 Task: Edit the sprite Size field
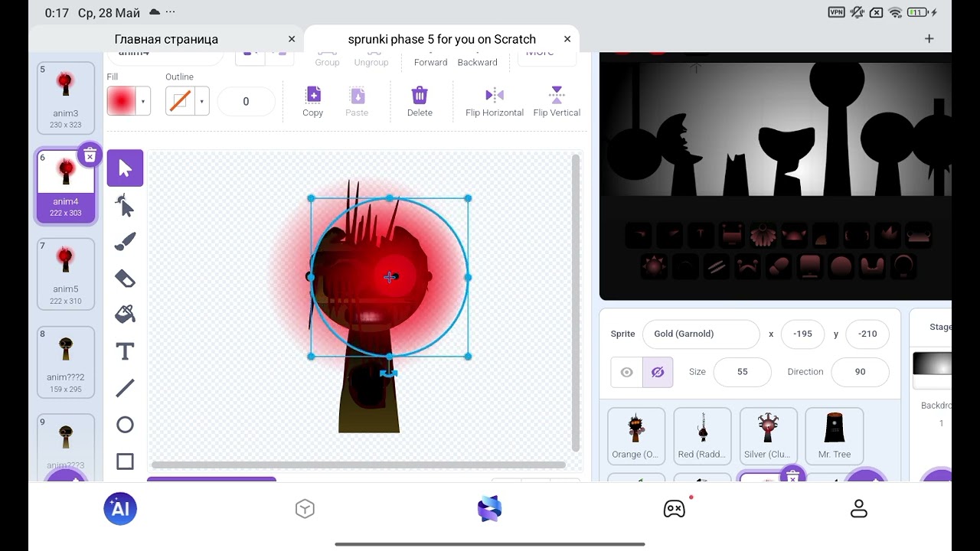[x=742, y=372]
